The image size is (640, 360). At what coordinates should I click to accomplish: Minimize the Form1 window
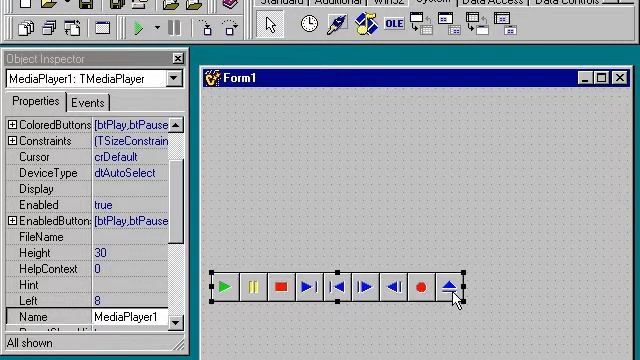(x=585, y=78)
